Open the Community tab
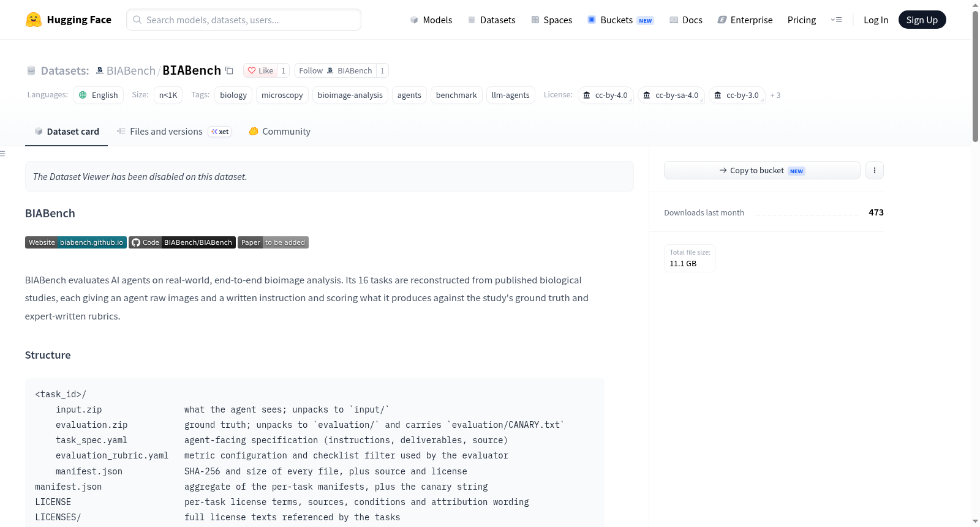 (x=279, y=132)
